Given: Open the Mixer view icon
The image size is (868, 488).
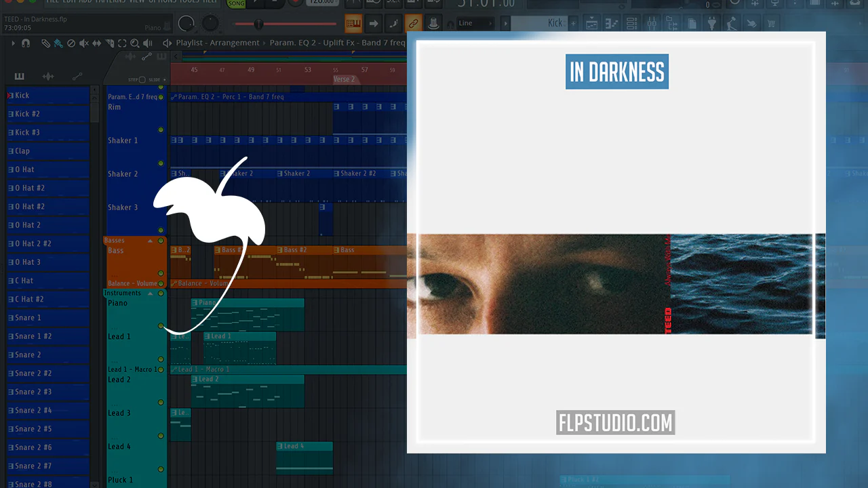Looking at the screenshot, I should pyautogui.click(x=652, y=24).
